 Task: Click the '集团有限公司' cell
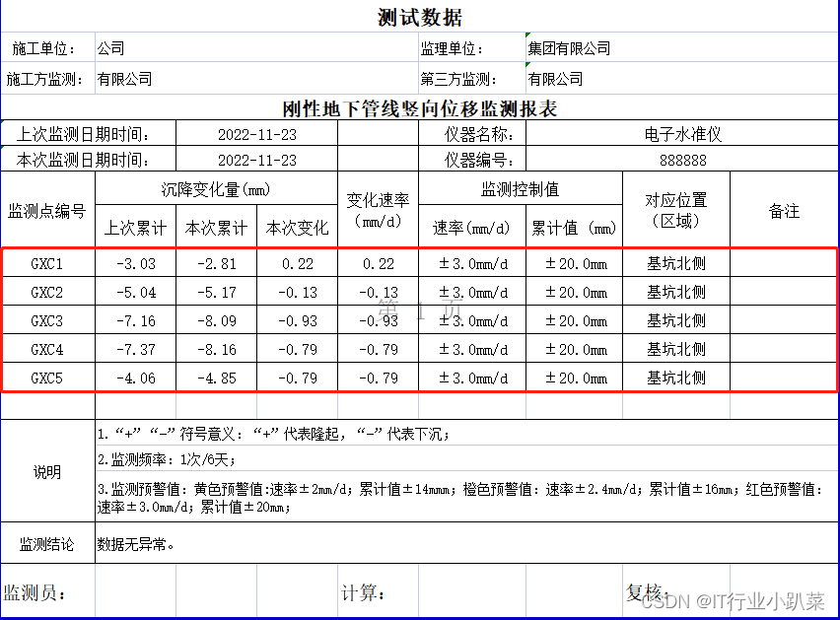click(682, 48)
